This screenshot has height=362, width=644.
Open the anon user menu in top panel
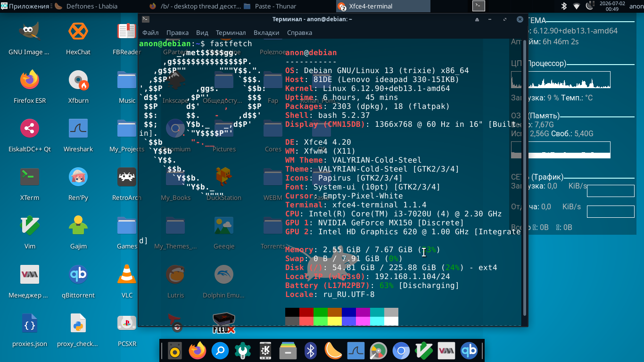click(x=636, y=6)
